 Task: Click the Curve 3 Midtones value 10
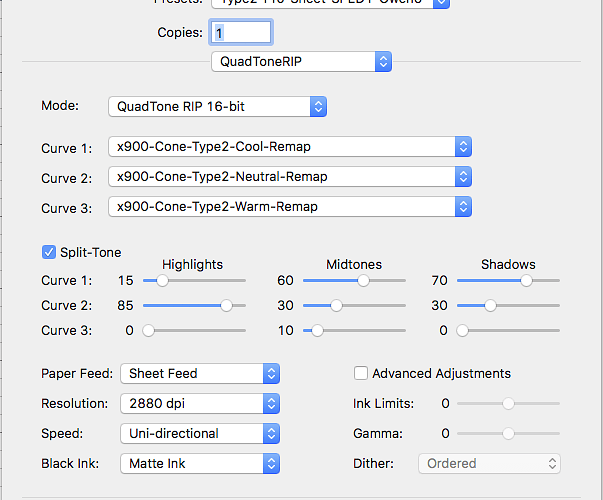(286, 330)
